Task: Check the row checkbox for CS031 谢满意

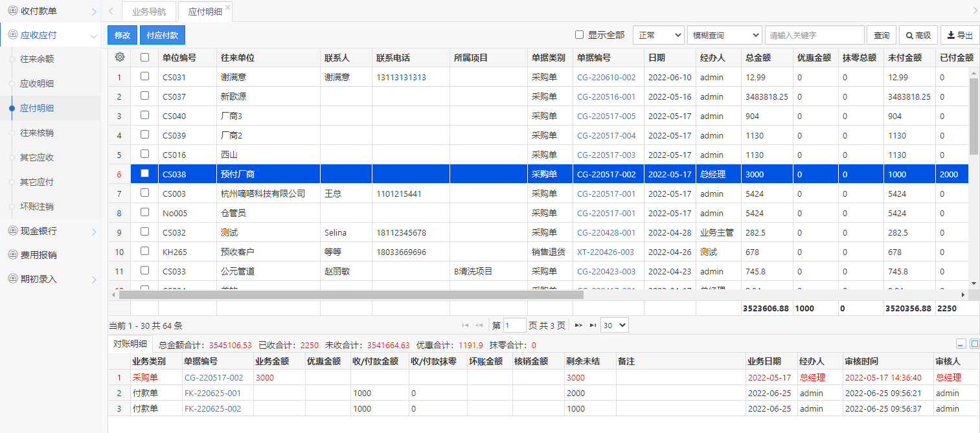Action: click(x=144, y=76)
